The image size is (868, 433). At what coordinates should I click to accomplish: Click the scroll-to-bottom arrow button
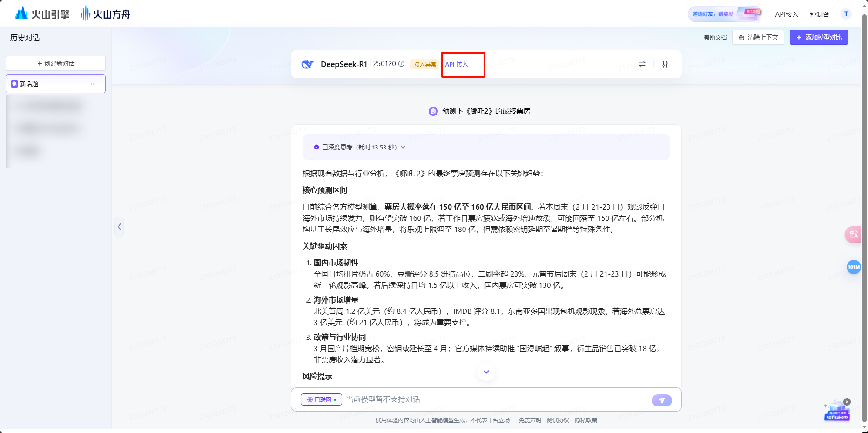(x=486, y=372)
